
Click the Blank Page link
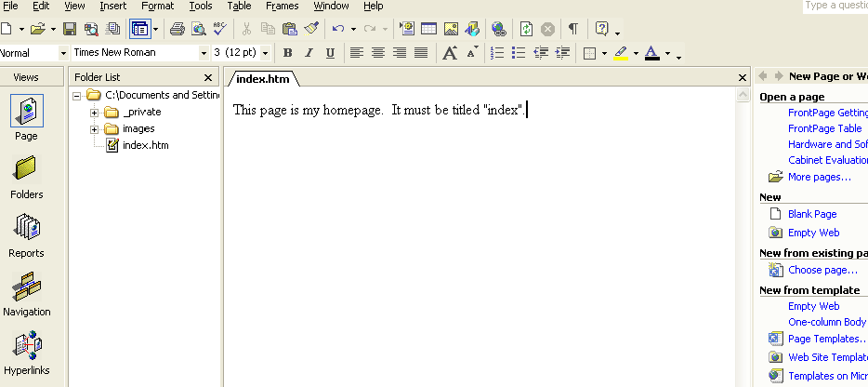coord(812,214)
